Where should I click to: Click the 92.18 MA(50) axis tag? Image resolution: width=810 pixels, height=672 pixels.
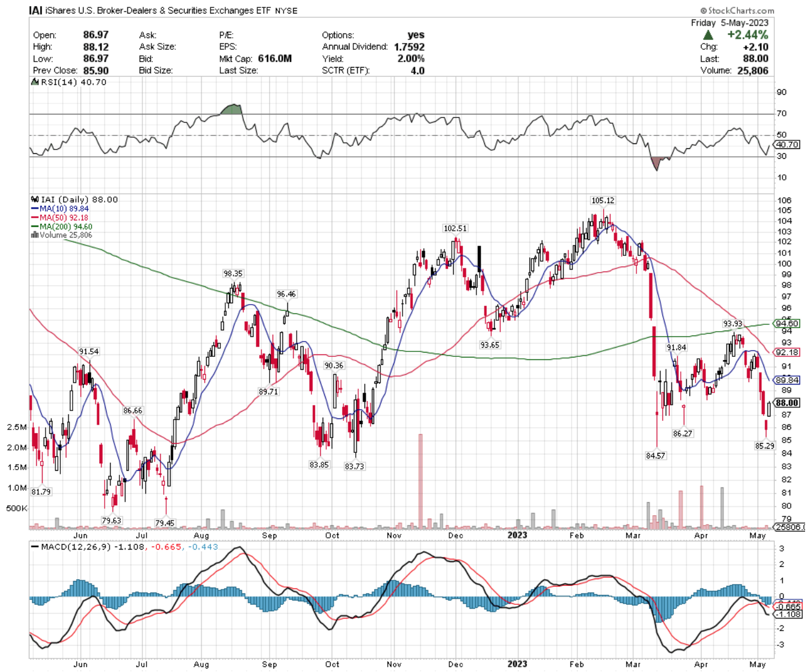(787, 353)
